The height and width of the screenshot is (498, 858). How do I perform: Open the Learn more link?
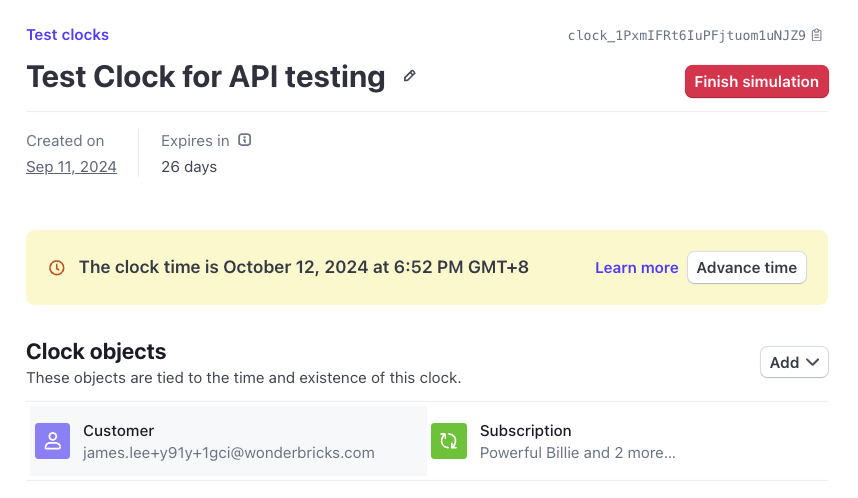[636, 268]
